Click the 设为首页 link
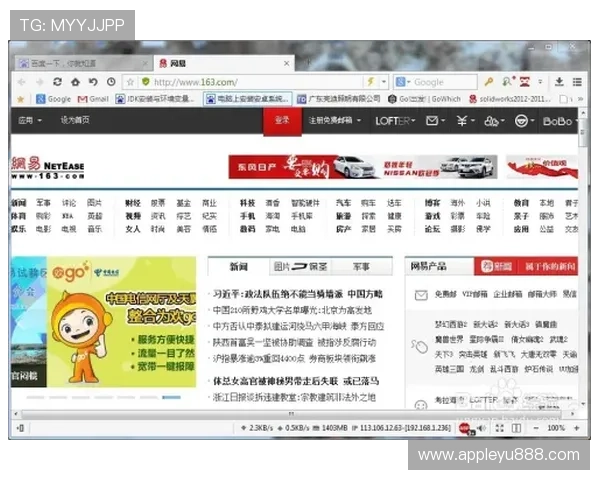600x480 pixels. pos(75,120)
